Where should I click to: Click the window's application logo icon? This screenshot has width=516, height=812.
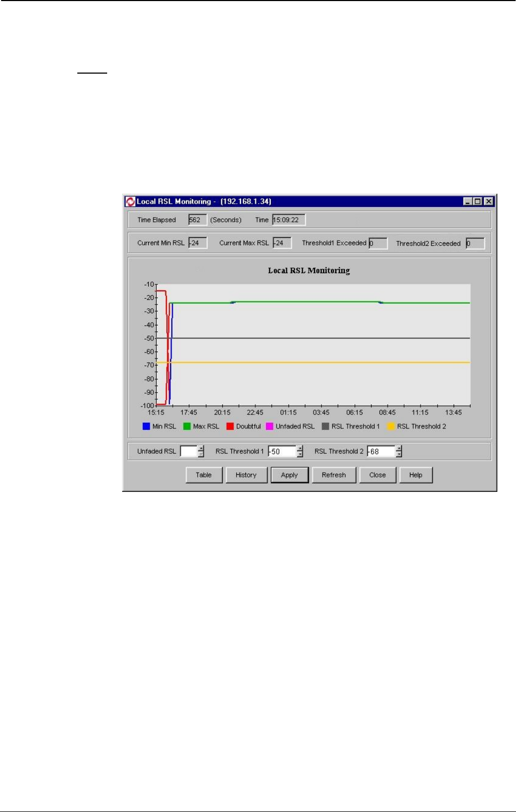click(130, 202)
